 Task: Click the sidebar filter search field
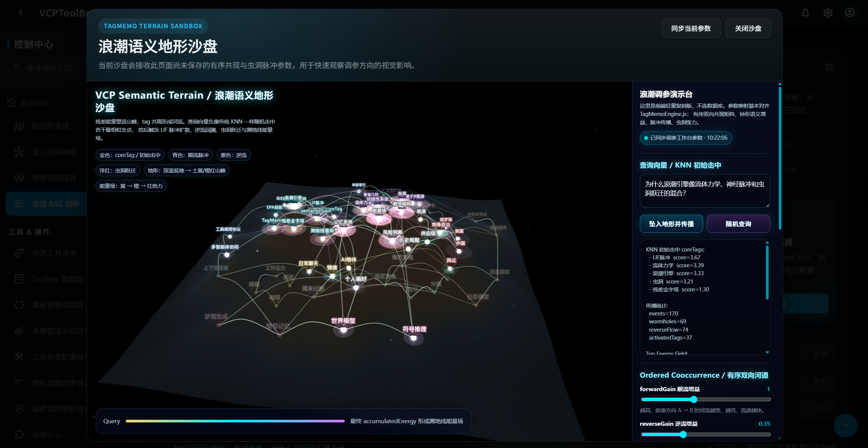(x=46, y=68)
